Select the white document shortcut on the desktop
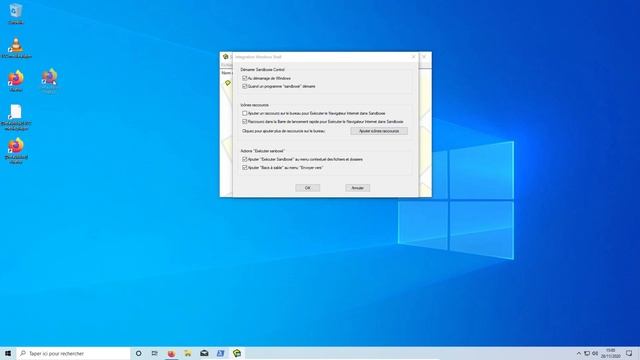The image size is (640, 360). pyautogui.click(x=16, y=118)
